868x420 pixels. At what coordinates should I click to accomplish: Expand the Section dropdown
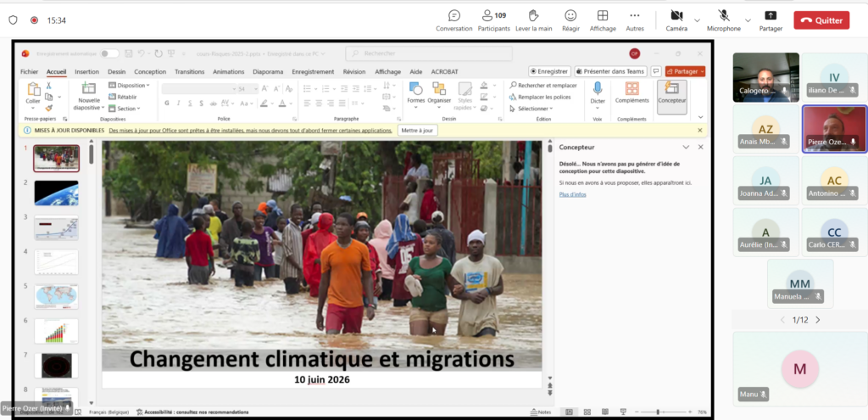pos(125,109)
